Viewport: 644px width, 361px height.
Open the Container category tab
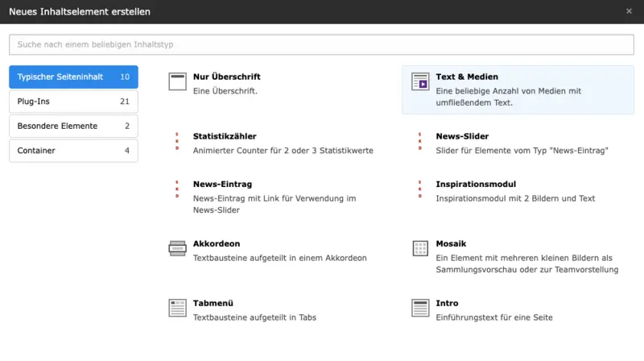[73, 151]
